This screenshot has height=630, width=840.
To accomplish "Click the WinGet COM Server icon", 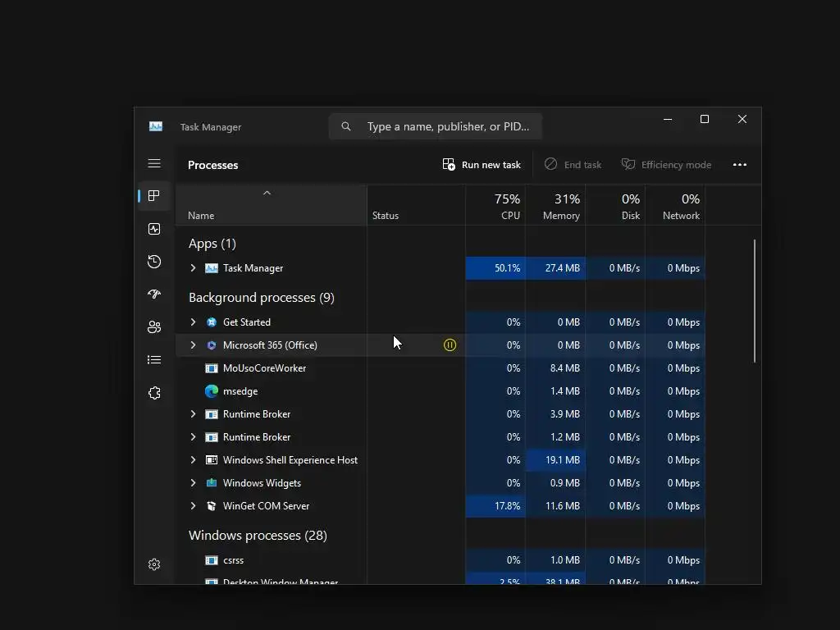I will click(x=212, y=505).
